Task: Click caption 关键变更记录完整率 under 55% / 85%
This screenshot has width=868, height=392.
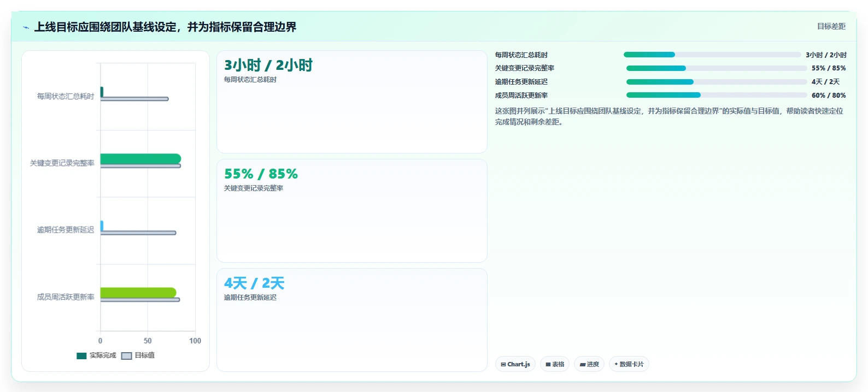Action: 254,188
